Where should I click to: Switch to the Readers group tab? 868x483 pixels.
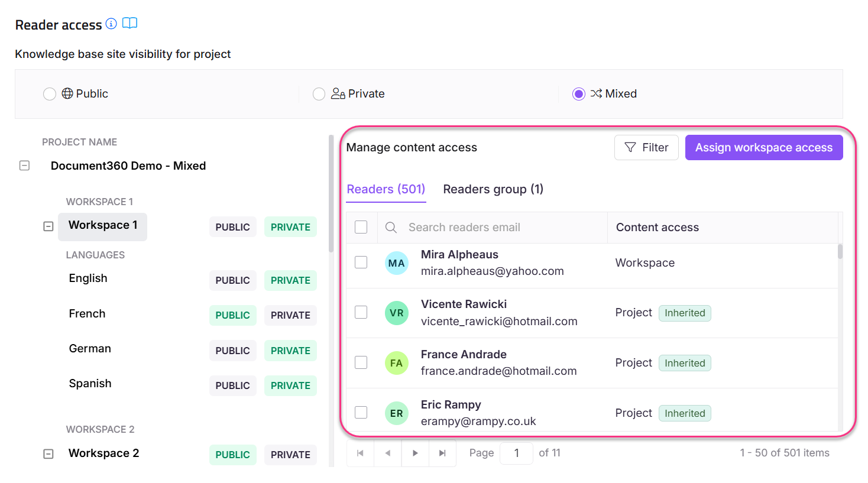pyautogui.click(x=493, y=189)
